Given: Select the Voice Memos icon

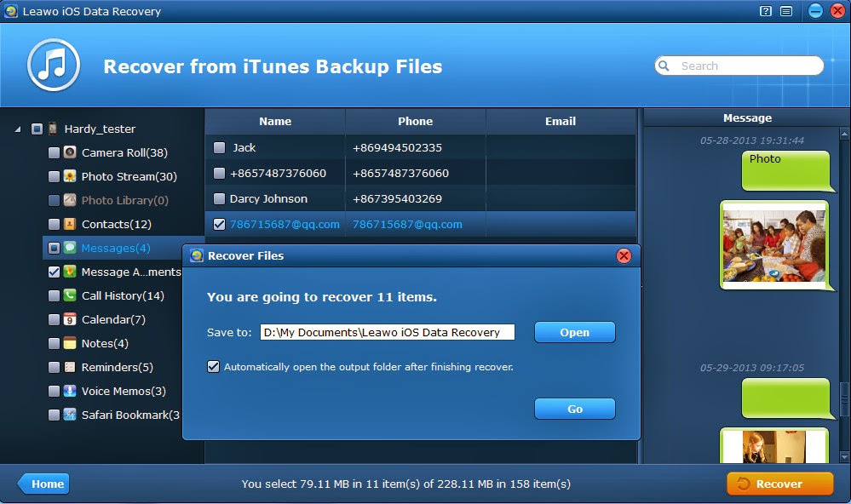Looking at the screenshot, I should (x=68, y=391).
